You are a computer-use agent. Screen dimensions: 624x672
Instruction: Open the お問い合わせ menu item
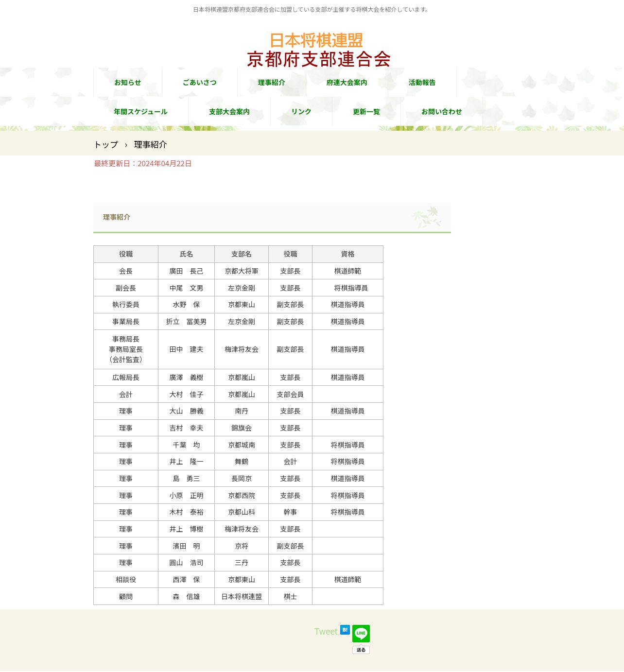click(442, 112)
